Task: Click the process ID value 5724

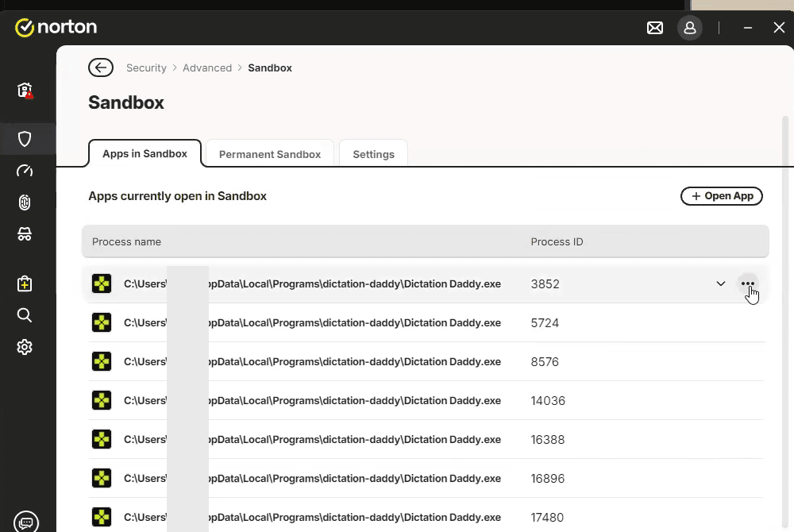Action: point(545,323)
